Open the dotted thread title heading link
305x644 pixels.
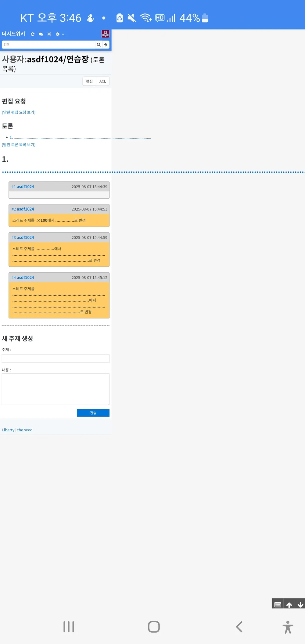(x=153, y=172)
